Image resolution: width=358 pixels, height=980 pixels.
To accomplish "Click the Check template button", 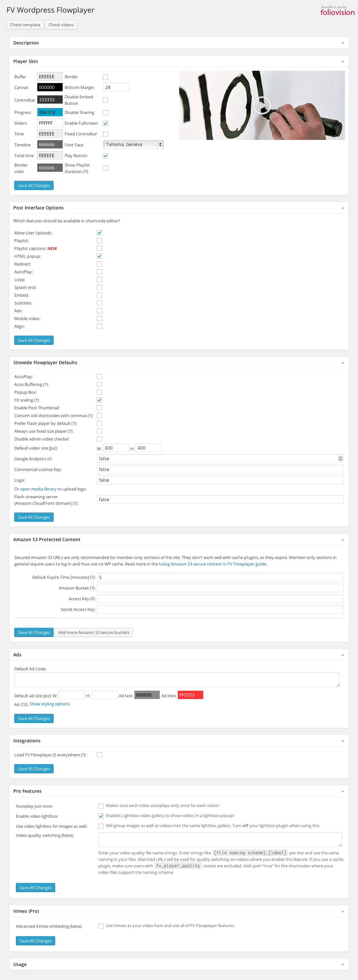I will [x=25, y=25].
